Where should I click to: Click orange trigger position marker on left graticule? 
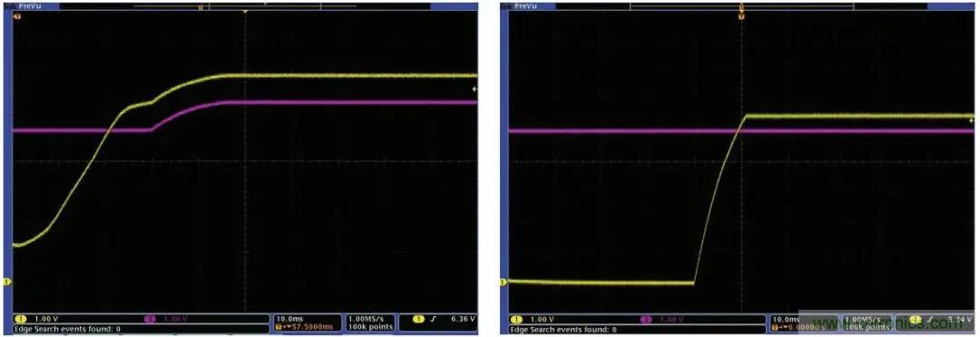click(x=245, y=12)
